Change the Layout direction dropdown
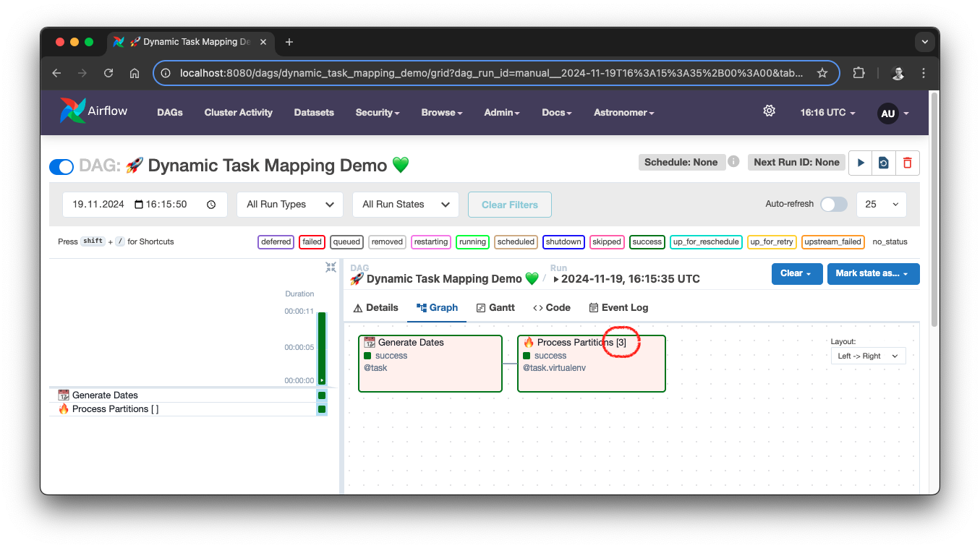Screen dimensions: 980x548 pos(868,355)
